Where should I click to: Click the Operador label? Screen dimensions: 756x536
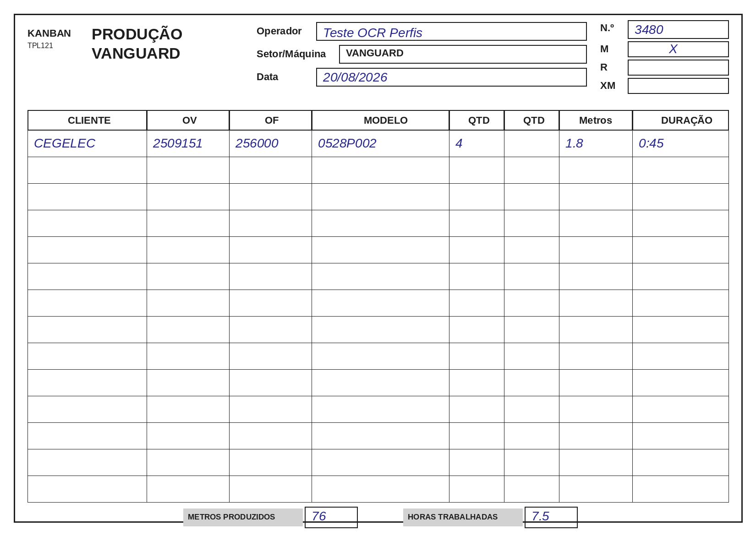point(279,31)
